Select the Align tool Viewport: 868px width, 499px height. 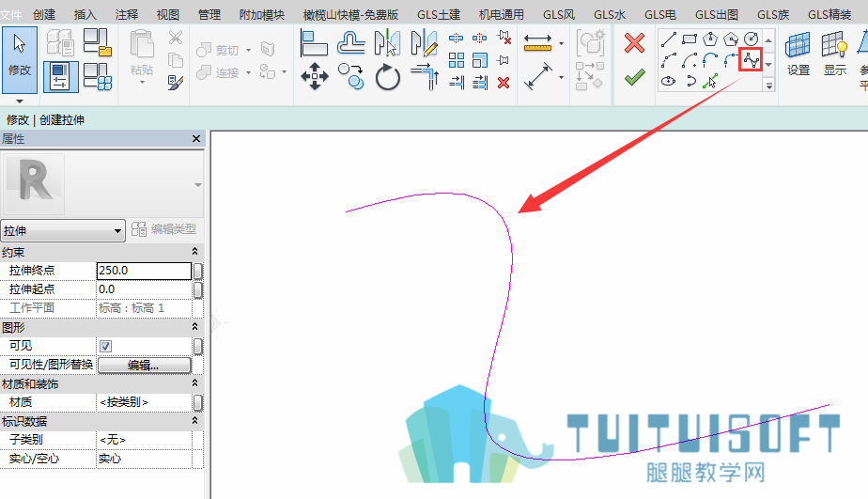coord(314,43)
